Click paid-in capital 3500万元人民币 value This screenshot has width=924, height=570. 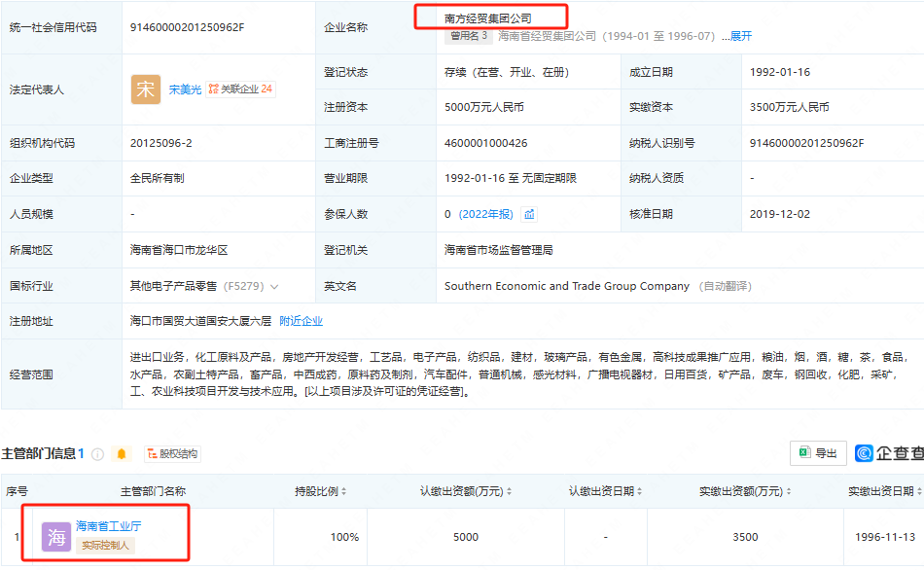[x=790, y=107]
